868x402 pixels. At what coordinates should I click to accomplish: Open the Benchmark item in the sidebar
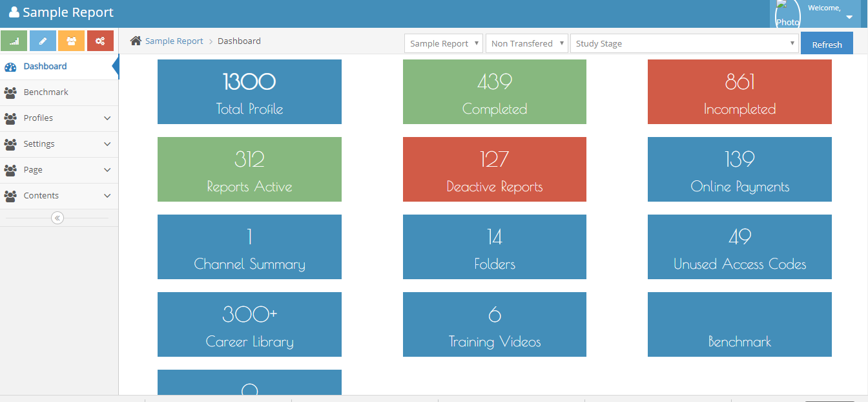pos(46,92)
